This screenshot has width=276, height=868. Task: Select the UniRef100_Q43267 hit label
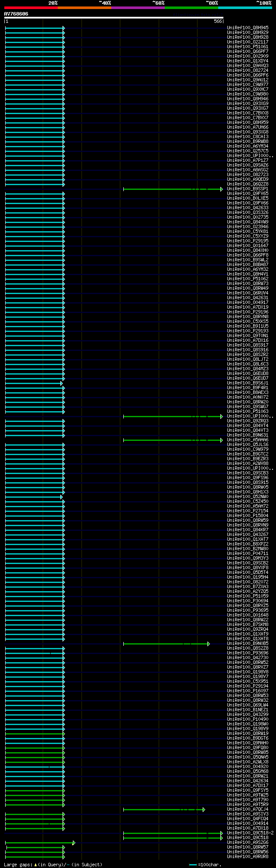tap(248, 535)
